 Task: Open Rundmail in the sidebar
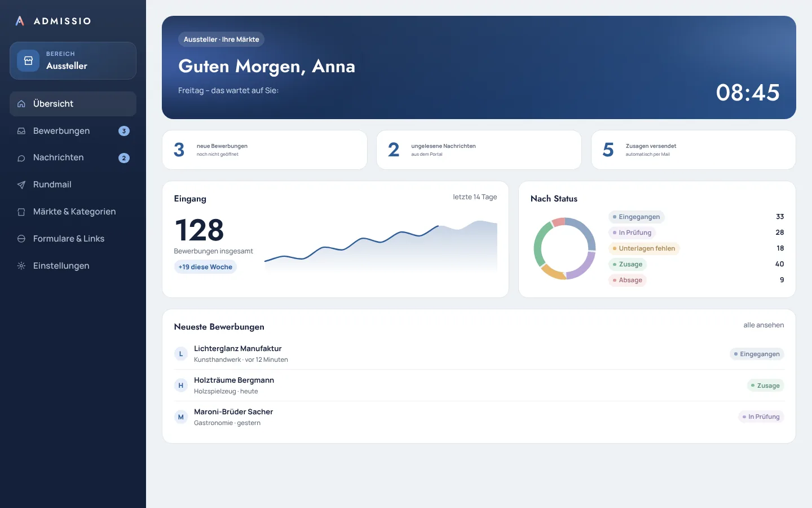pos(73,185)
